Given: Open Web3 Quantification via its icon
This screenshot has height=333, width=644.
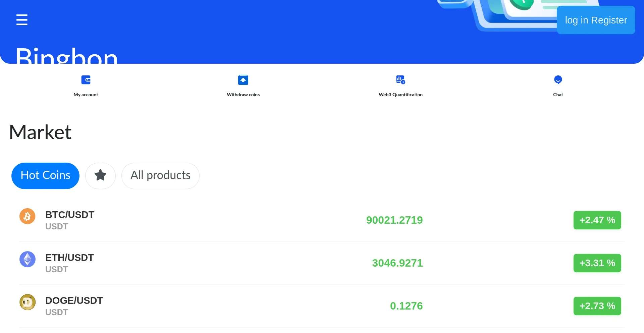Looking at the screenshot, I should (x=400, y=80).
